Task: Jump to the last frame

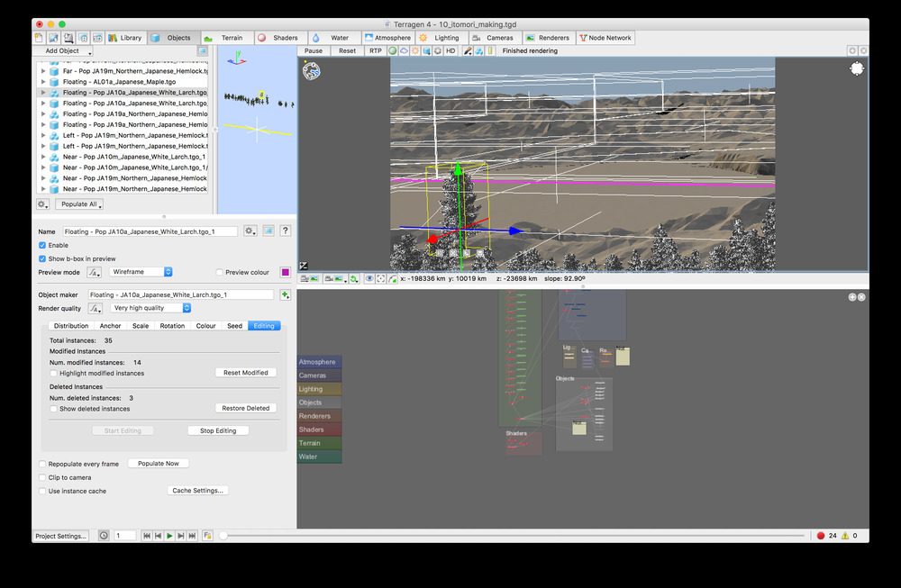Action: (x=193, y=536)
